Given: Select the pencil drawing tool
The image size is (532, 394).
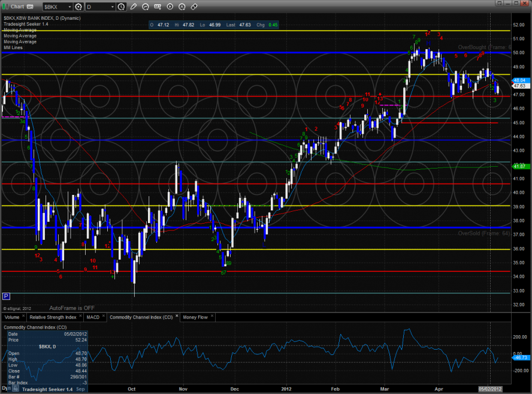Looking at the screenshot, I should click(x=132, y=7).
